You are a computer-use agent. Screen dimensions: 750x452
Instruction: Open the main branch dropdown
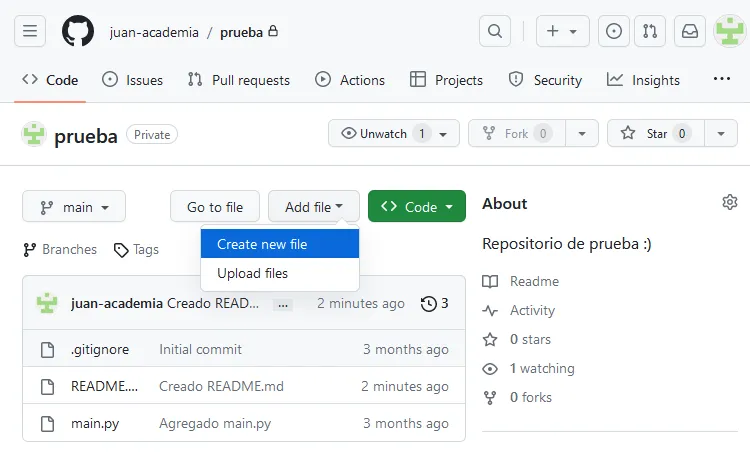pyautogui.click(x=74, y=207)
